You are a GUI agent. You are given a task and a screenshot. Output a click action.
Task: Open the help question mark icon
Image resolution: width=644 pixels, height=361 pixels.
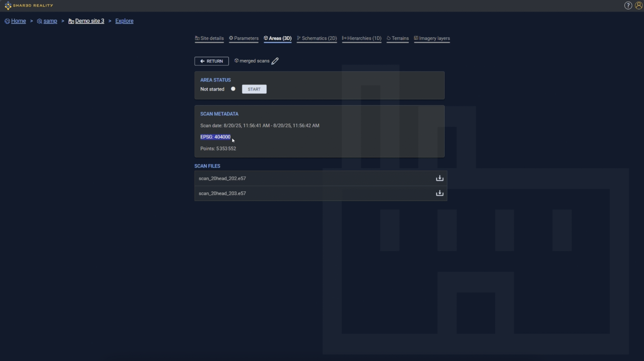[x=628, y=5]
